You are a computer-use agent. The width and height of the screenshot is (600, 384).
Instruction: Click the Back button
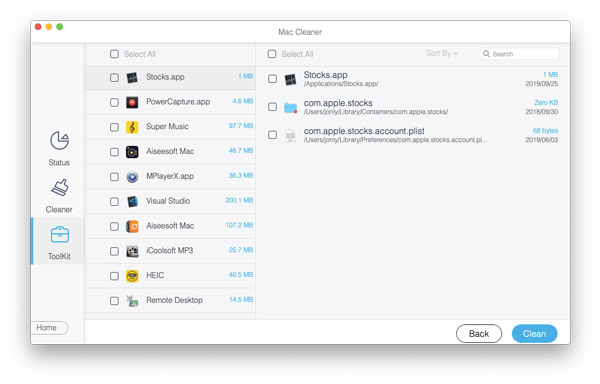click(x=479, y=334)
